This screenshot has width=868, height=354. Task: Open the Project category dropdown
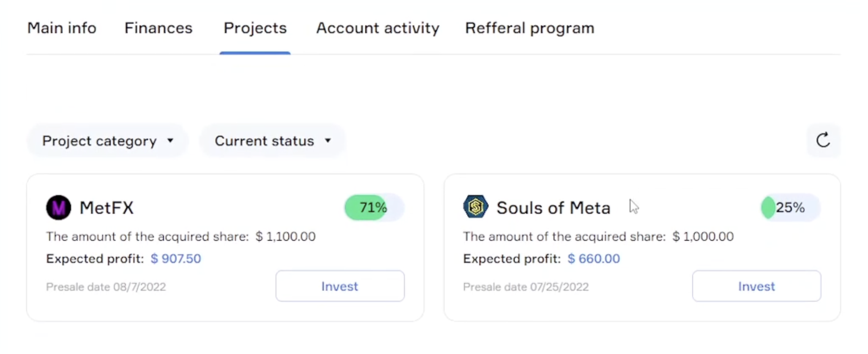107,141
